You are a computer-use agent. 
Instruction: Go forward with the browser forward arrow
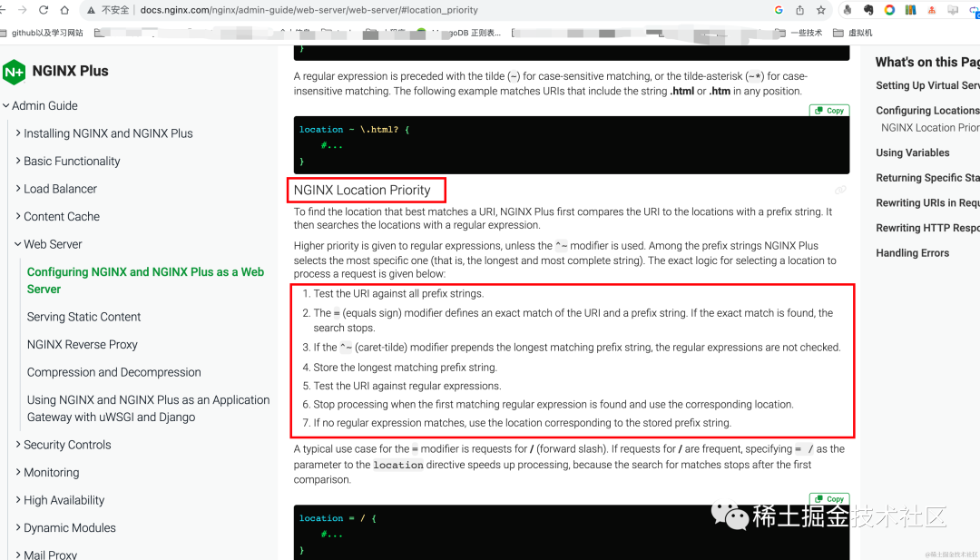click(23, 10)
